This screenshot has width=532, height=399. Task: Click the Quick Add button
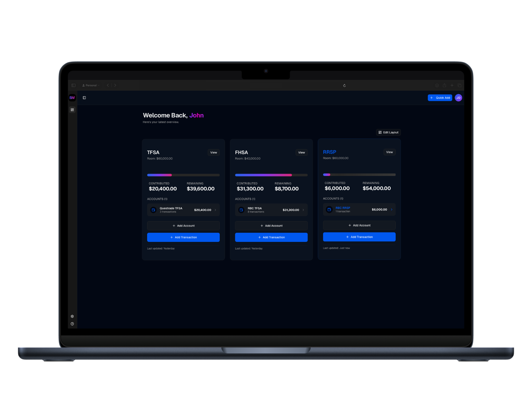tap(440, 98)
